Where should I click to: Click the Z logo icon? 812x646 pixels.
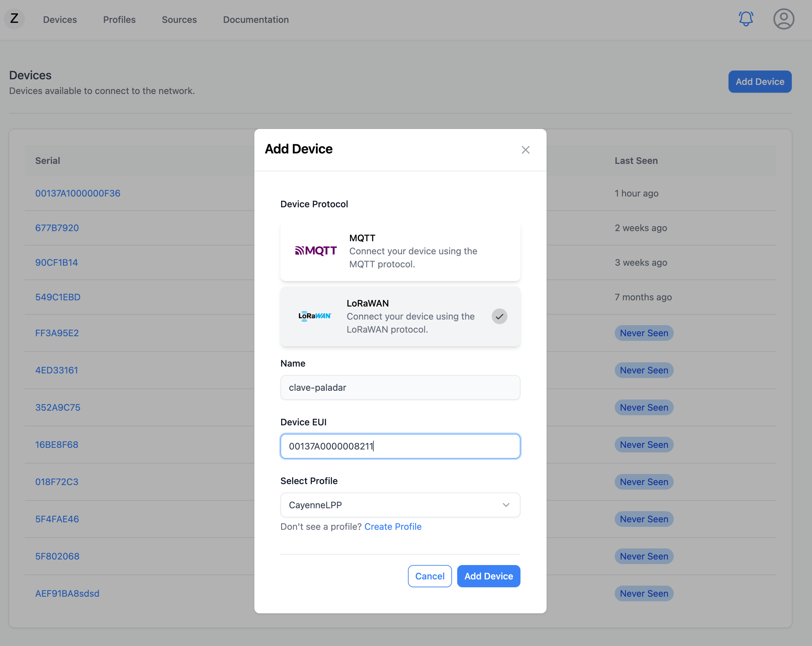pos(14,19)
